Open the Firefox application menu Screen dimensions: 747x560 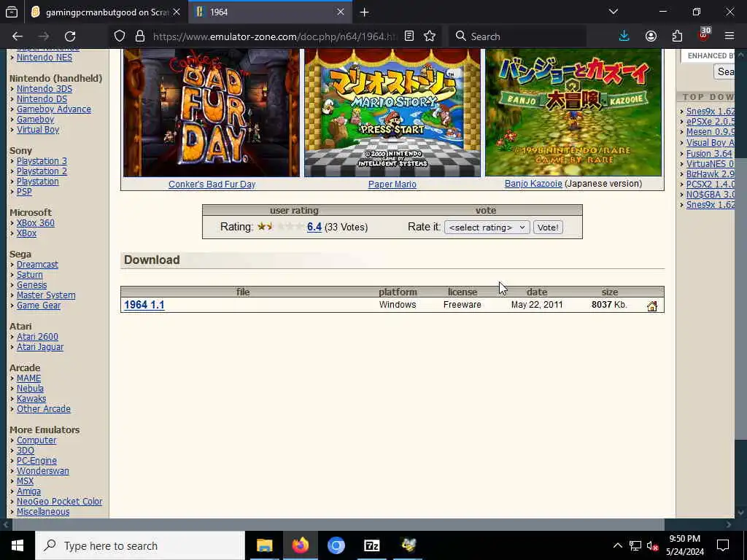coord(729,36)
